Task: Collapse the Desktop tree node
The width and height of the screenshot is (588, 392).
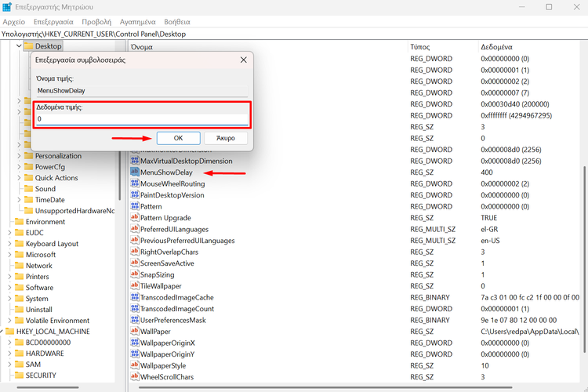Action: point(19,47)
